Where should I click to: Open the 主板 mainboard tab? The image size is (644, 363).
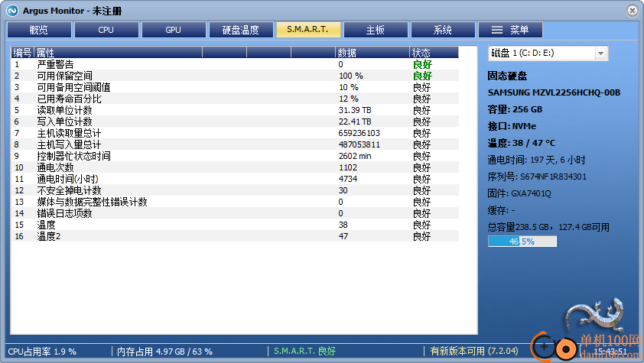pos(376,30)
